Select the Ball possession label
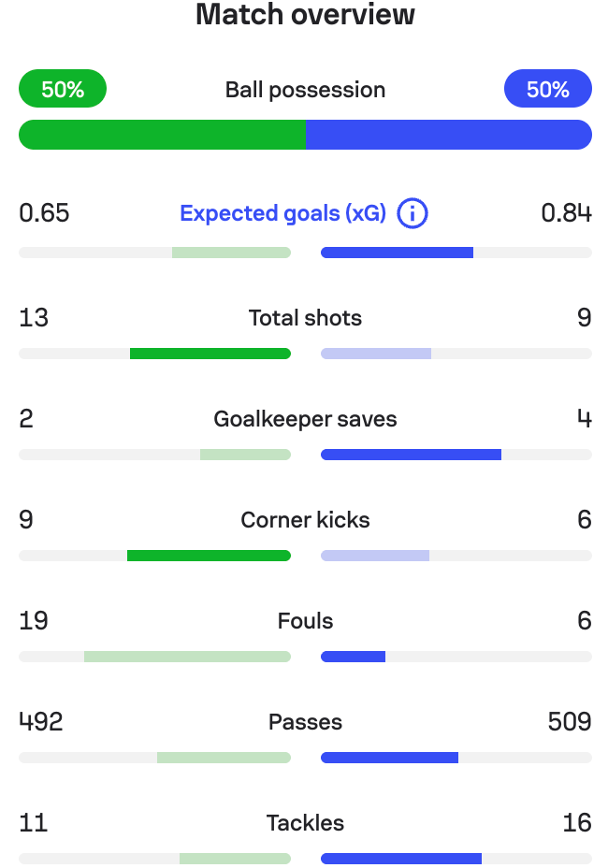This screenshot has height=868, width=608. [305, 90]
